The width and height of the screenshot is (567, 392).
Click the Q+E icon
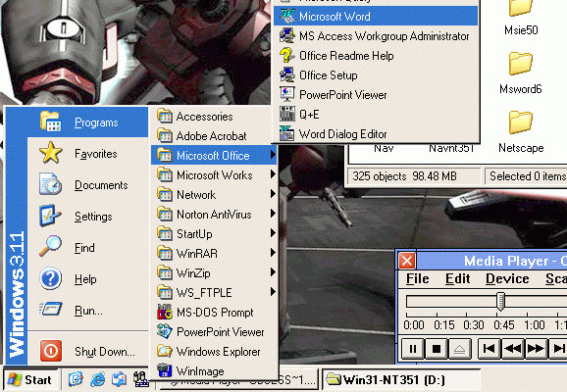pyautogui.click(x=287, y=114)
